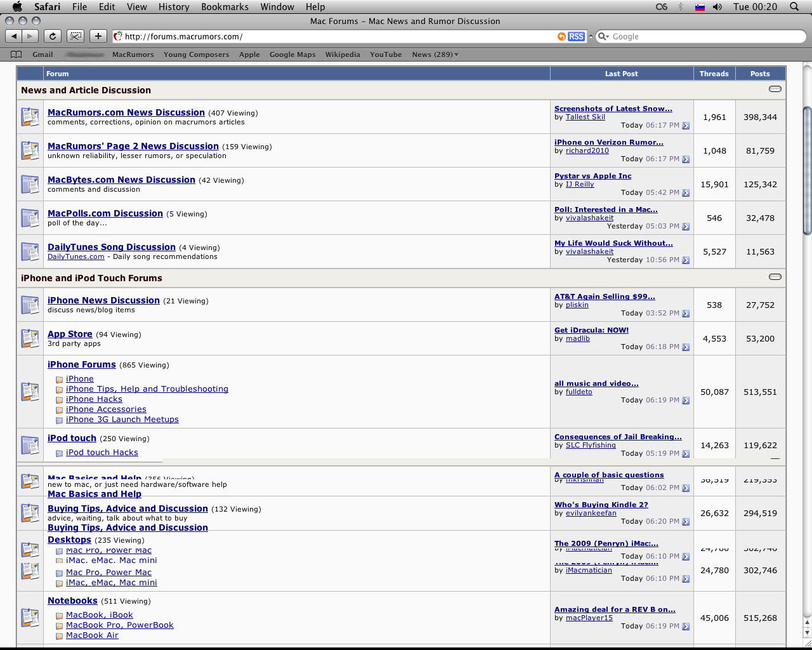
Task: Open Spotlight search magnifier in menu bar
Action: tap(794, 7)
